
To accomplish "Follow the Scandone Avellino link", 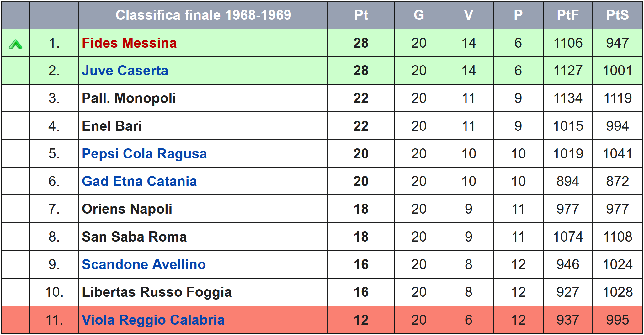I will tap(144, 264).
